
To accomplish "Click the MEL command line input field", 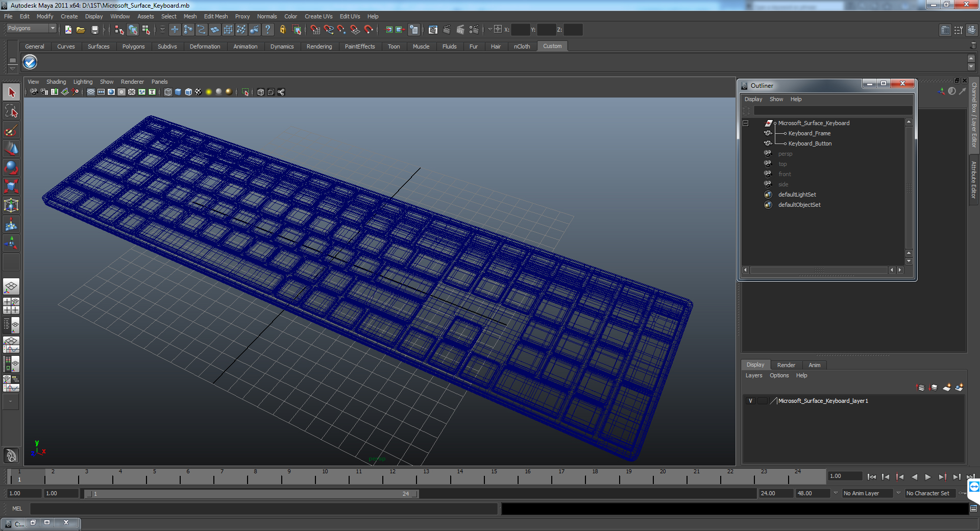I will 264,509.
